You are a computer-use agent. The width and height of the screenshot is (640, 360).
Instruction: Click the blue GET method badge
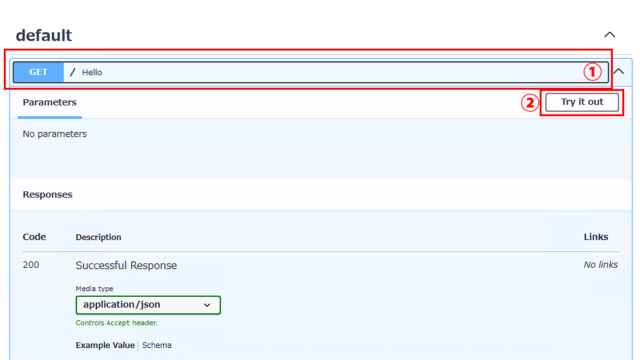[x=38, y=72]
